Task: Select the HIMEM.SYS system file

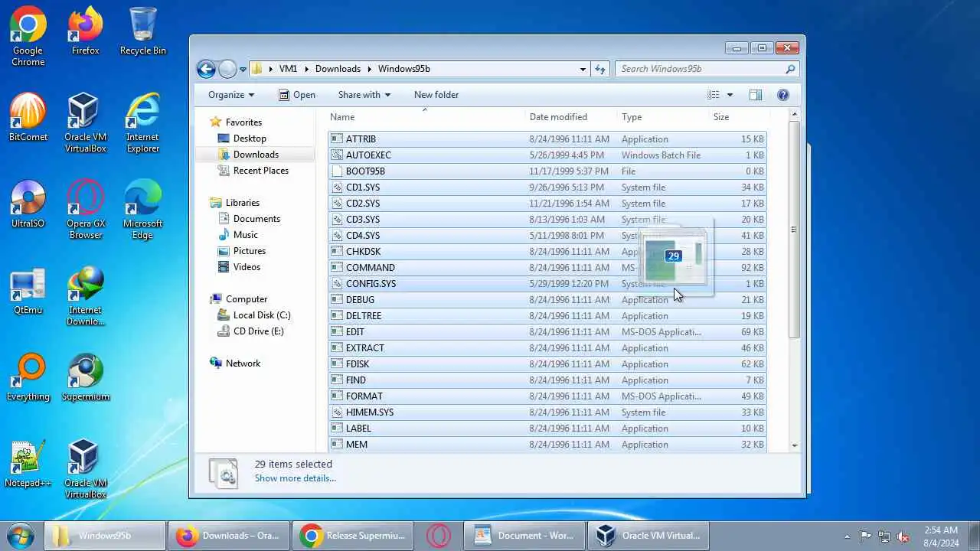Action: pyautogui.click(x=547, y=412)
